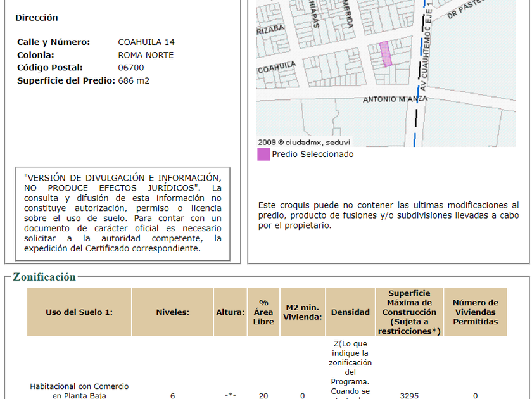The width and height of the screenshot is (532, 399).
Task: Click the % Área Libre column header
Action: coord(263,312)
